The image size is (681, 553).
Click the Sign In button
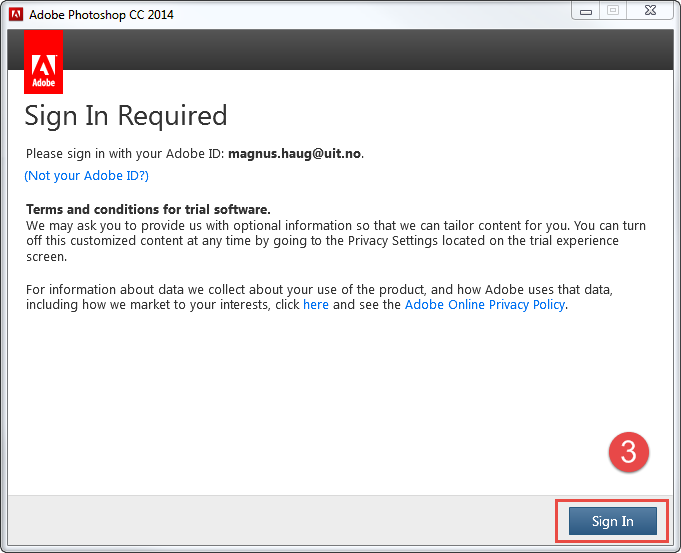tap(612, 521)
